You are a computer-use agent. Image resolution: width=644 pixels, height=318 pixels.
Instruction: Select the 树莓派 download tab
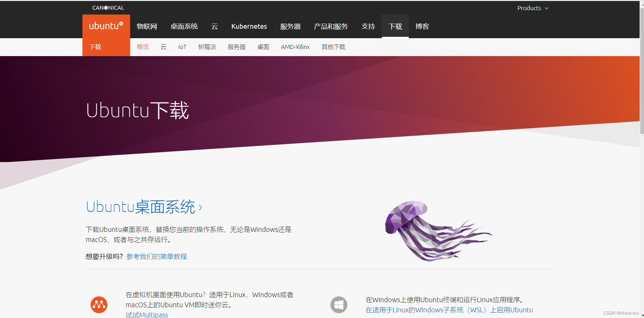pyautogui.click(x=207, y=47)
